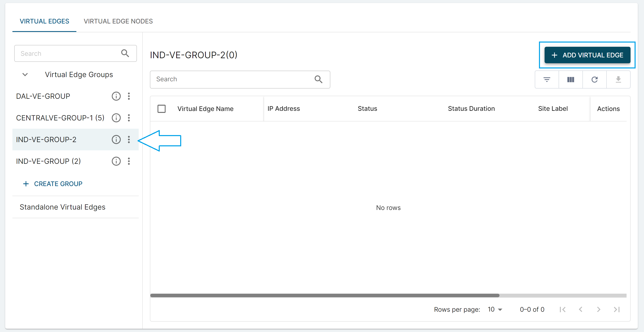Open three-dot menu for CENTRALVE-GROUP-1

click(129, 118)
